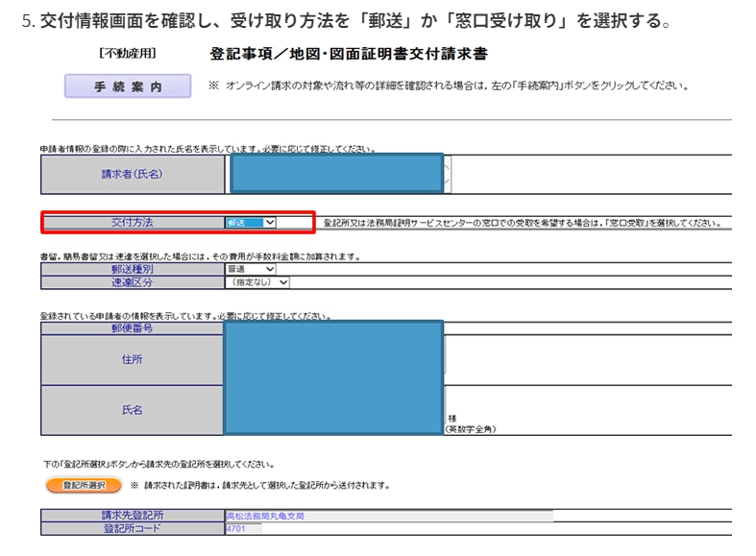
Task: Click the 登記所コード field showing 4701
Action: point(244,528)
